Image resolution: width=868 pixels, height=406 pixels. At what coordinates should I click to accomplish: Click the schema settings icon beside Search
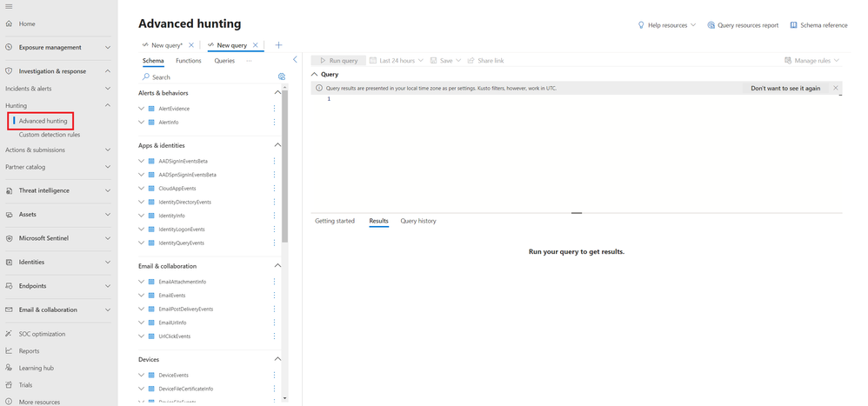tap(282, 77)
